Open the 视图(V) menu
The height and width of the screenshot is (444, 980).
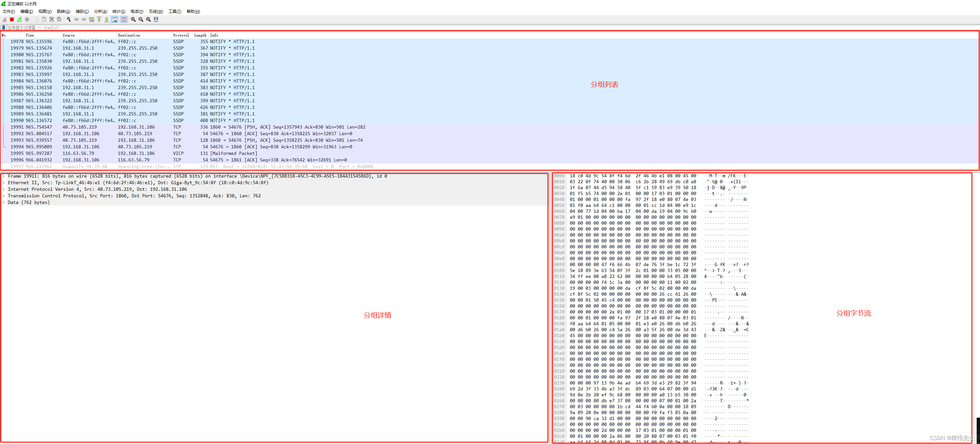pyautogui.click(x=45, y=12)
